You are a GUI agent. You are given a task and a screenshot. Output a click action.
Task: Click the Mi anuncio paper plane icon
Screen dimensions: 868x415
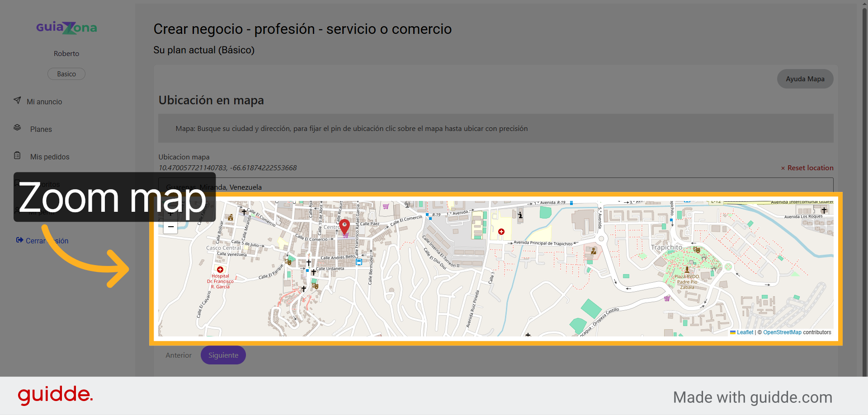(x=17, y=100)
